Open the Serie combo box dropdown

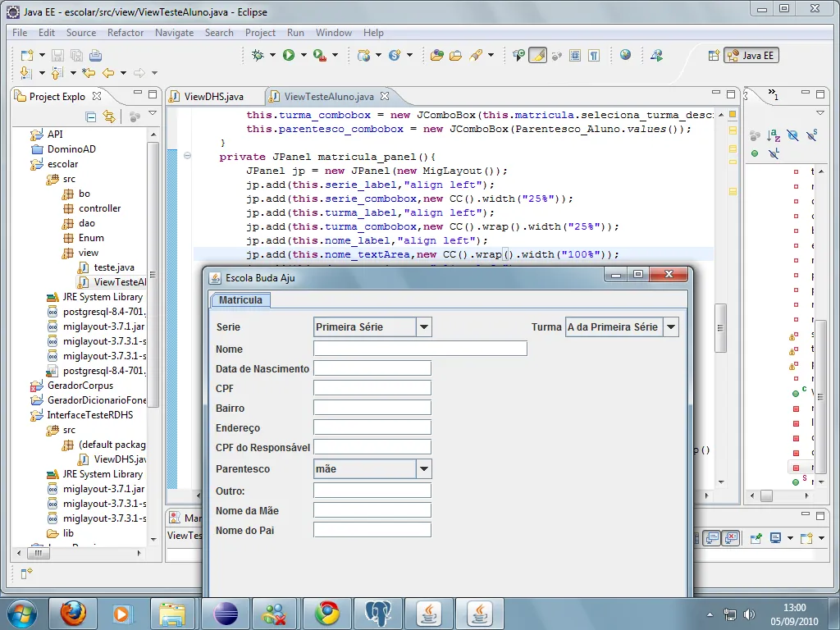coord(423,327)
